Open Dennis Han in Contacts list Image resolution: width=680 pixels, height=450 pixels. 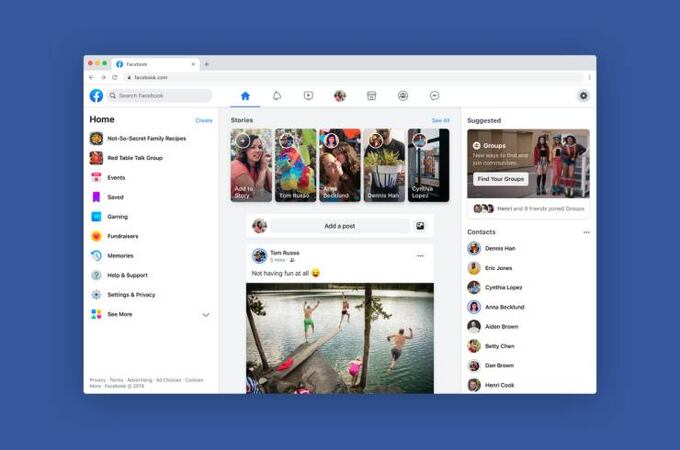click(500, 248)
